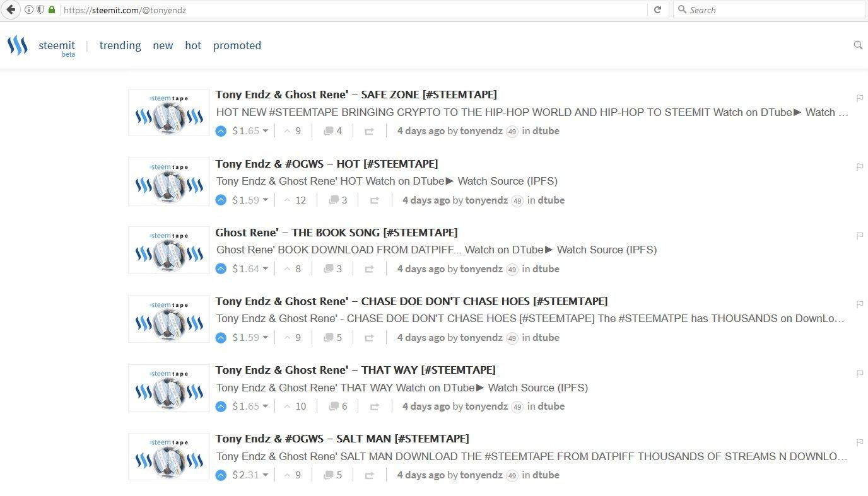Resteem the HOT [#STEEMTAPE] post
The image size is (868, 496).
374,200
